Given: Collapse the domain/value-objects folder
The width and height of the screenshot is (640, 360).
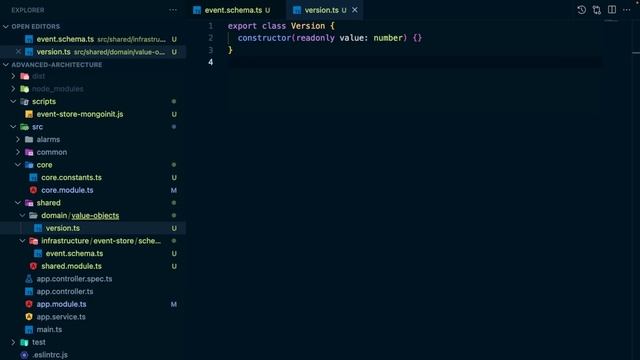Looking at the screenshot, I should [x=22, y=215].
